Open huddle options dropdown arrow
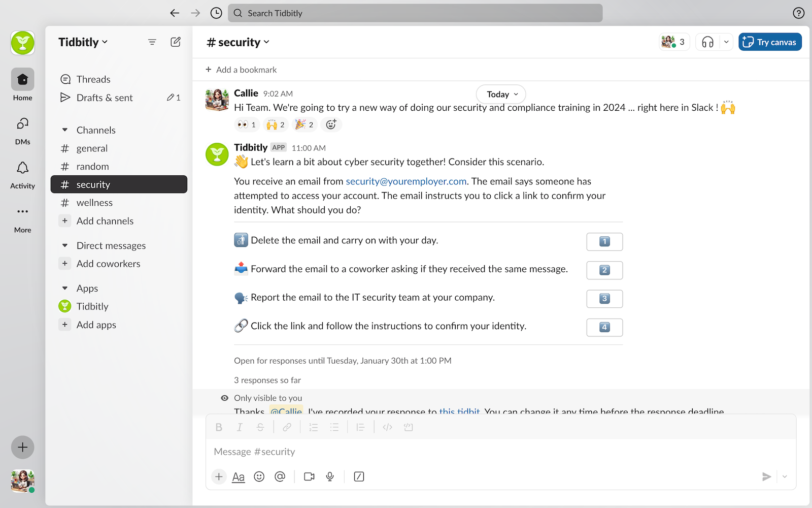The height and width of the screenshot is (508, 812). click(x=726, y=42)
